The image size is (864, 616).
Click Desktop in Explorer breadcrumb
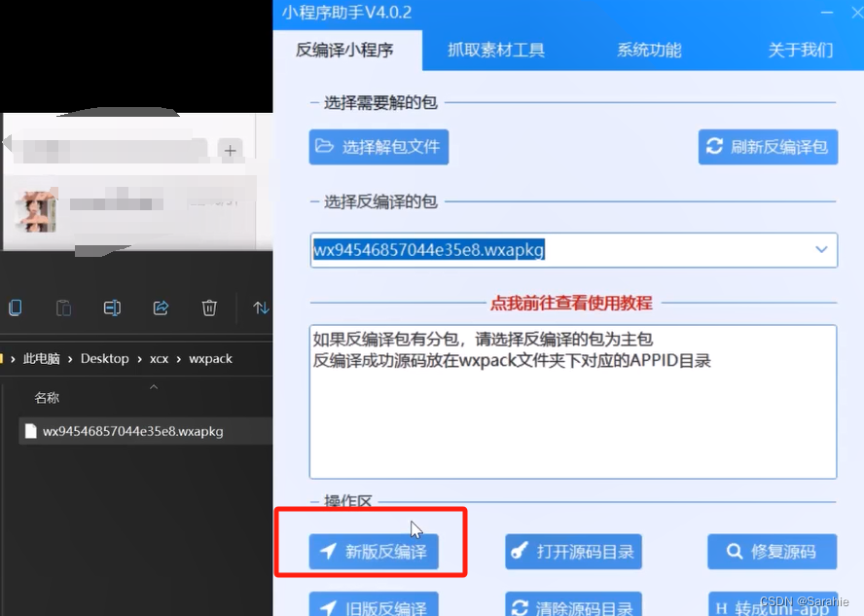pos(105,359)
